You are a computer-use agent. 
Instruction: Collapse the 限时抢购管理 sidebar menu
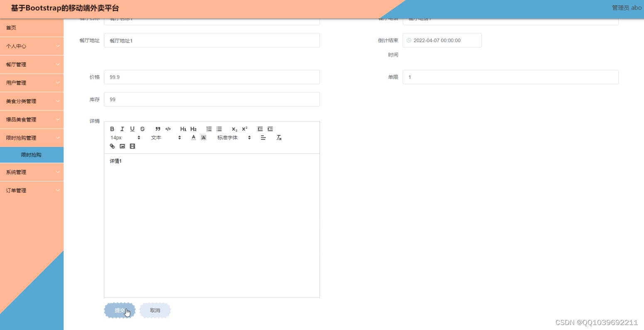32,138
